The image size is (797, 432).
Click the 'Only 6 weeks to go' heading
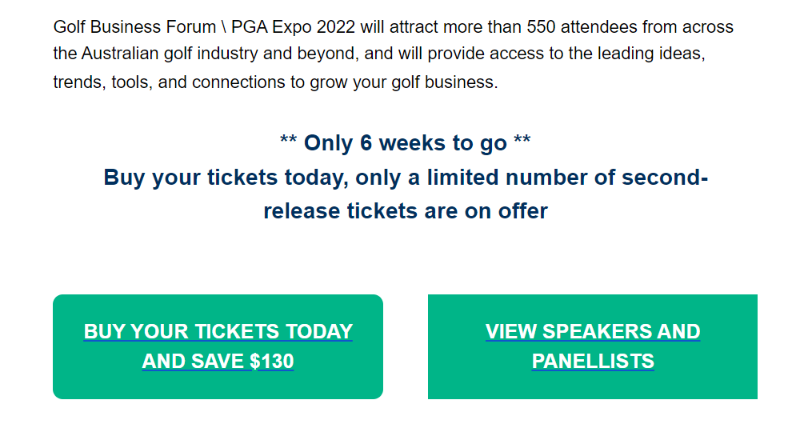point(405,143)
